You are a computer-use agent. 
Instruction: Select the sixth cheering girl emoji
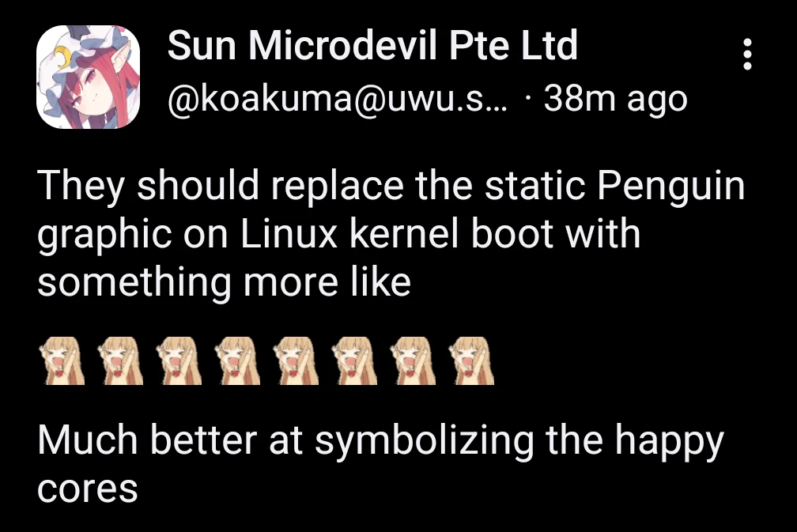click(x=353, y=360)
